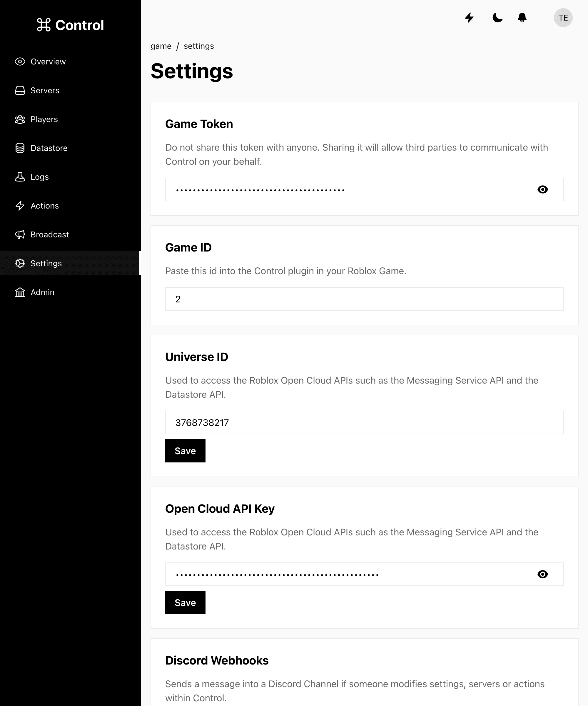Click the settings breadcrumb item
Viewport: 588px width, 706px height.
pyautogui.click(x=199, y=46)
